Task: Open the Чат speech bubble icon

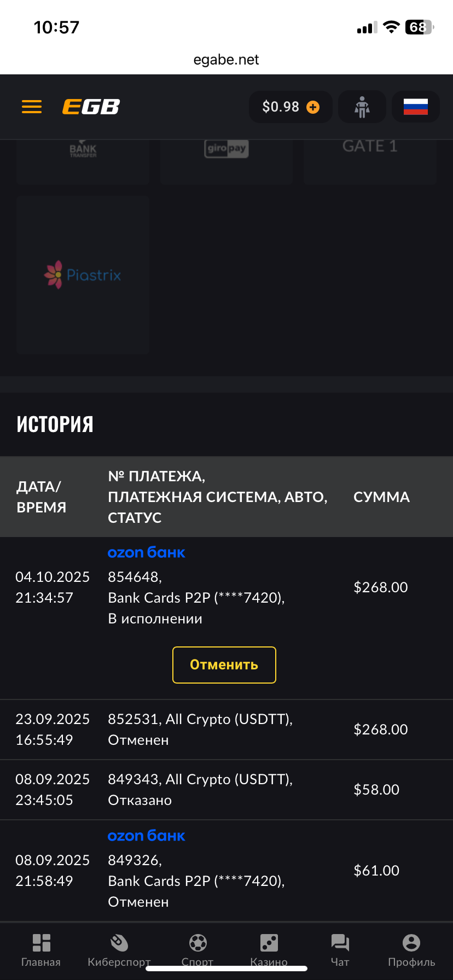Action: (340, 950)
